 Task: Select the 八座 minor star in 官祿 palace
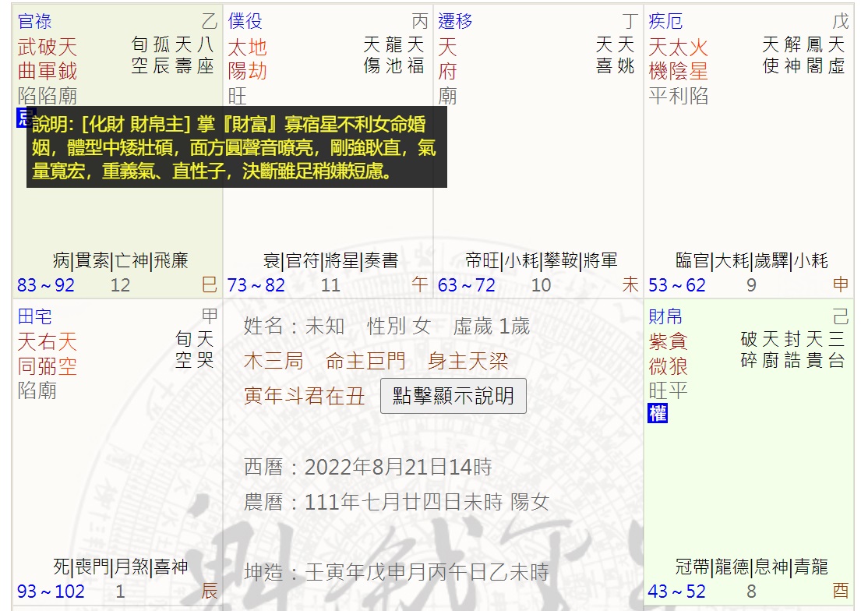click(206, 55)
